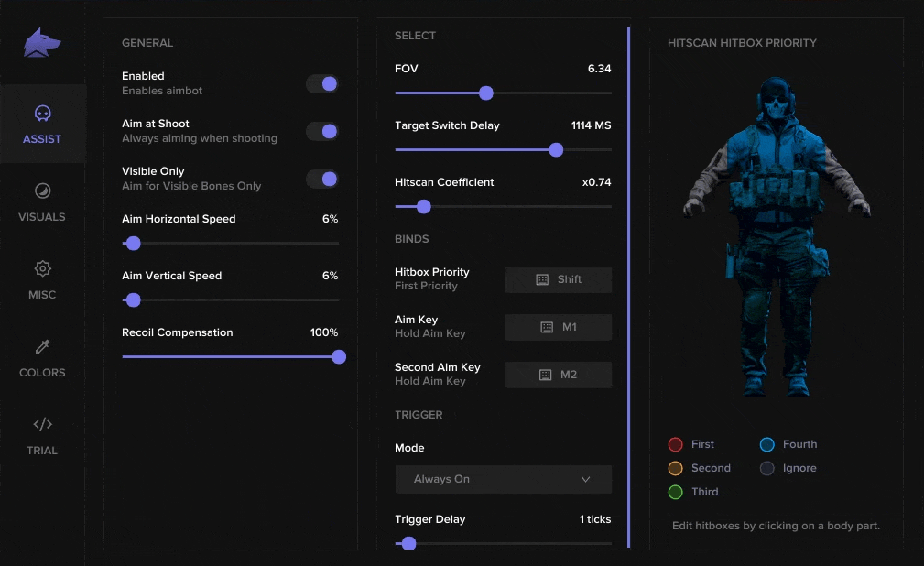This screenshot has width=924, height=566.
Task: Select the TRIAL tab
Action: click(x=42, y=435)
